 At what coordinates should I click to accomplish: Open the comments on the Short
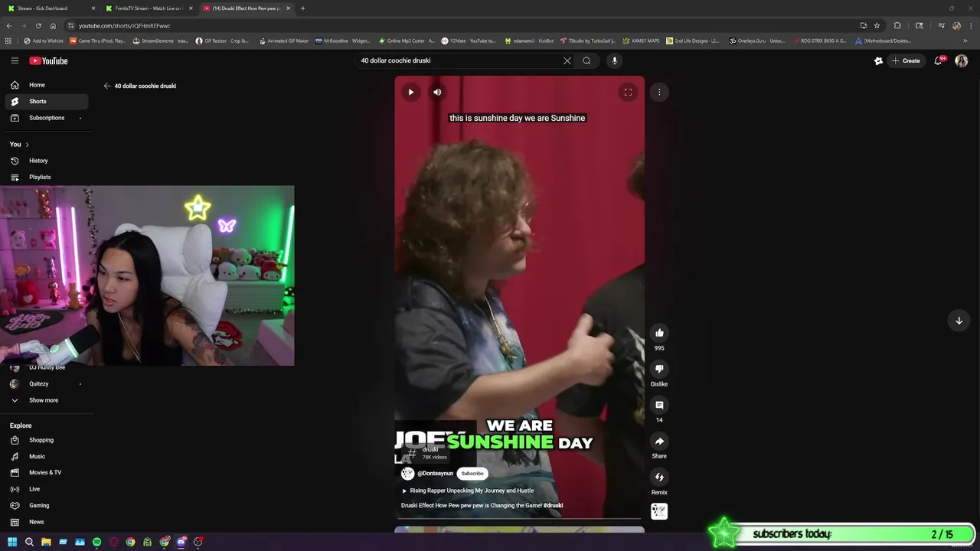659,405
